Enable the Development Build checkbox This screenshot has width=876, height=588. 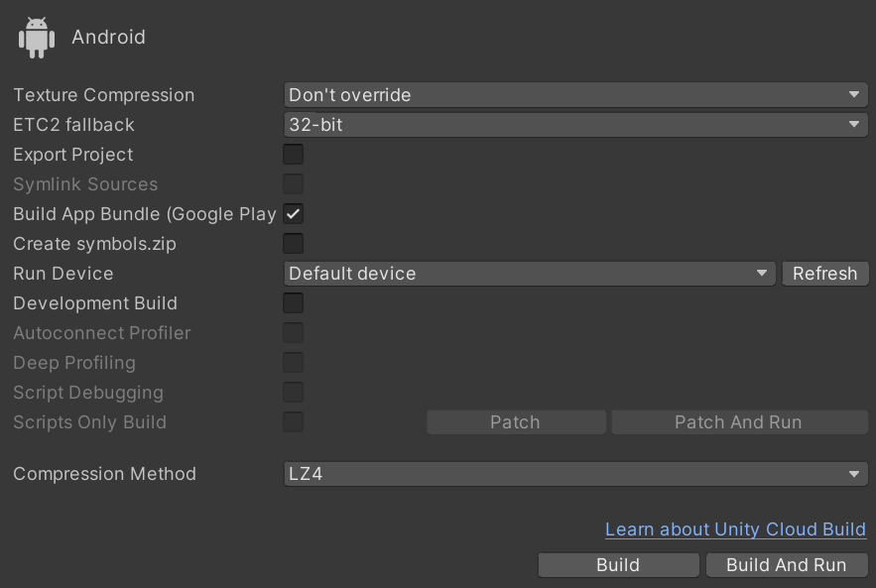tap(294, 303)
